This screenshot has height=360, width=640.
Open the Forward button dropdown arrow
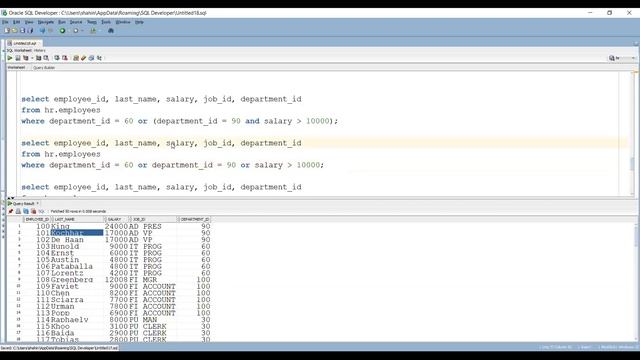pyautogui.click(x=82, y=31)
